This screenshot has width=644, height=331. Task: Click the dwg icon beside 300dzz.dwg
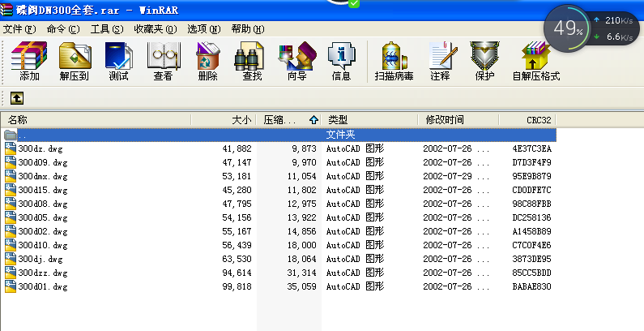(11, 273)
